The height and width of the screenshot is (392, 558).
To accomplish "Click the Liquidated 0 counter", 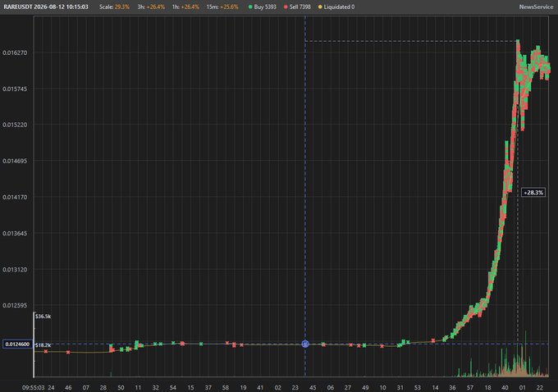I will (339, 7).
